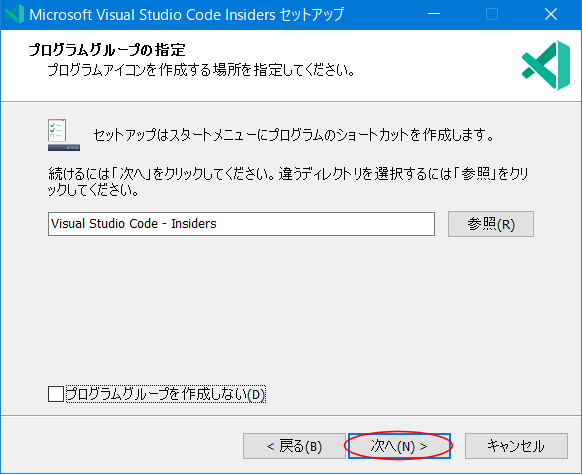Click the setup checklist icon
The image size is (582, 474).
[63, 135]
